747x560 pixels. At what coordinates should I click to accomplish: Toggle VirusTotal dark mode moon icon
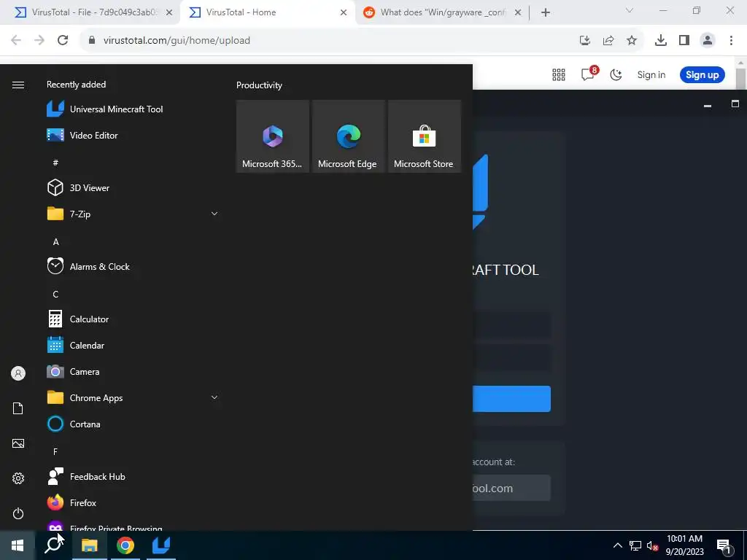click(x=616, y=75)
